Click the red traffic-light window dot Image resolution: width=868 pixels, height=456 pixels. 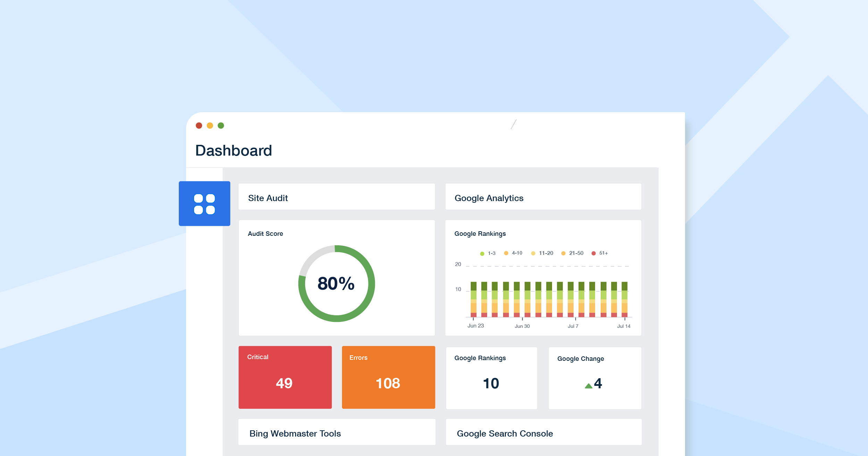tap(199, 125)
